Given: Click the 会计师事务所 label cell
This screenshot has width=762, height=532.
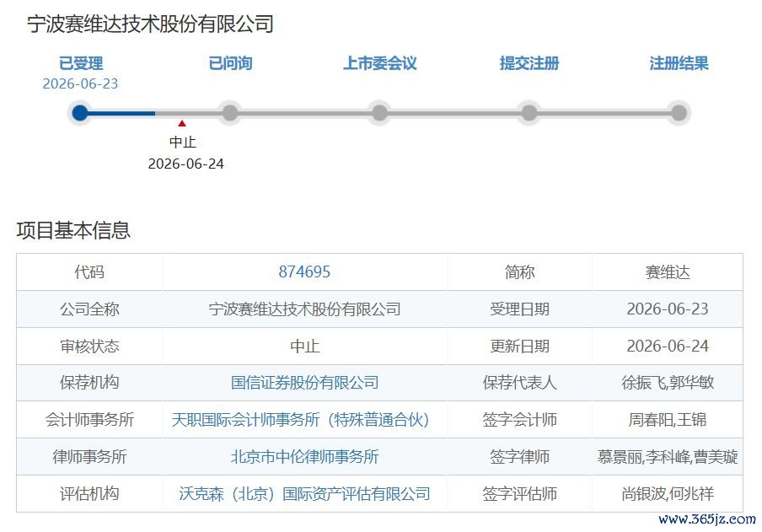Looking at the screenshot, I should point(89,420).
